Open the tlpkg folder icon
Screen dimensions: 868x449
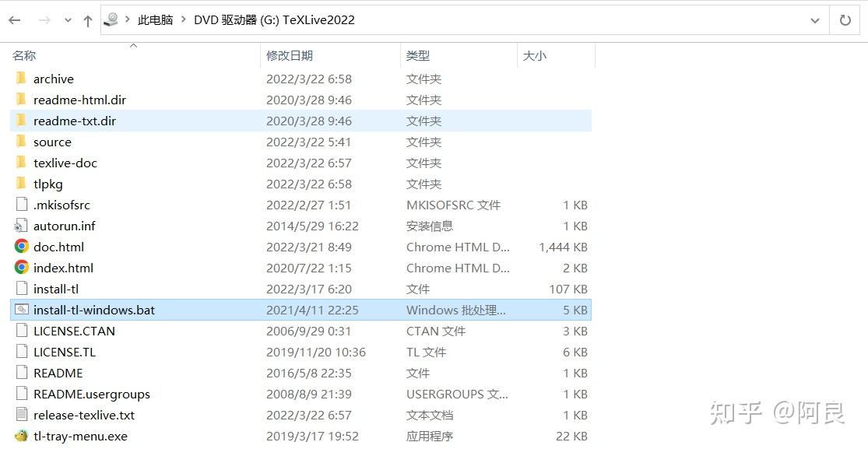22,184
